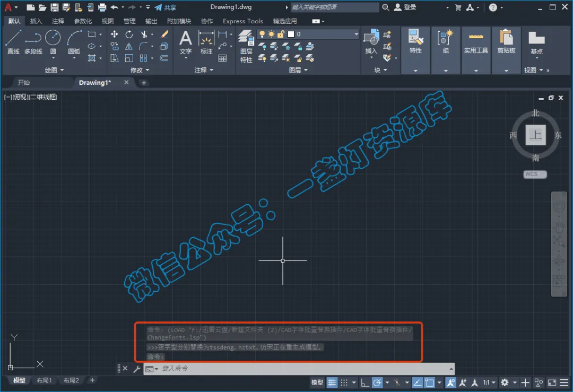Screen dimensions: 573x392
Task: Toggle polar tracking in status bar
Action: (377, 382)
